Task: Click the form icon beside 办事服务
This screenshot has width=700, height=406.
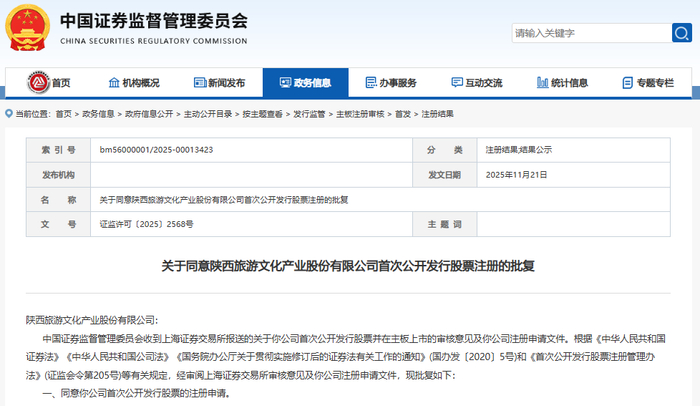Action: coord(371,83)
